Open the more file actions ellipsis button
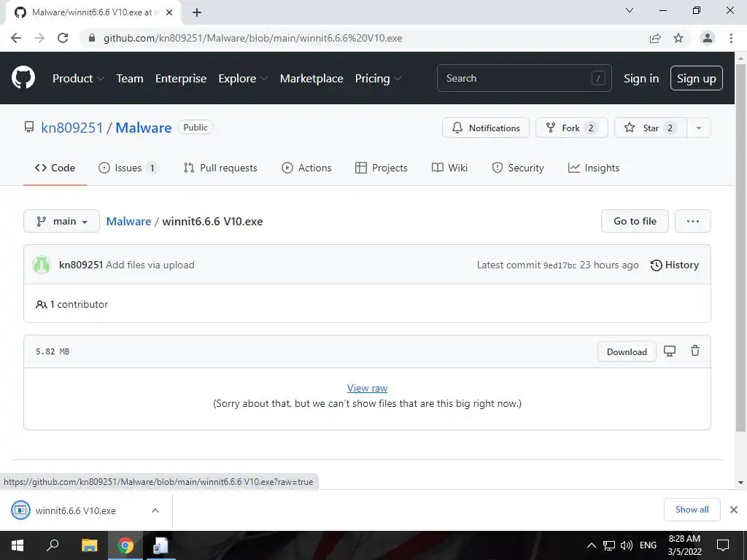 tap(693, 221)
